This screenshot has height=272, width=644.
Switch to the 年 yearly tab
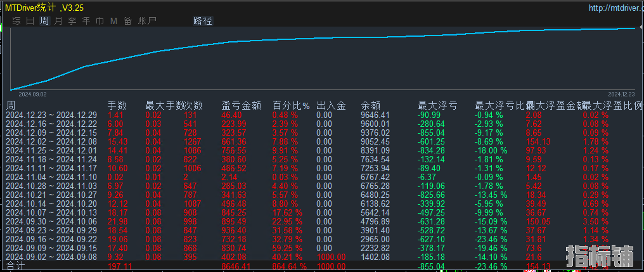coord(86,21)
